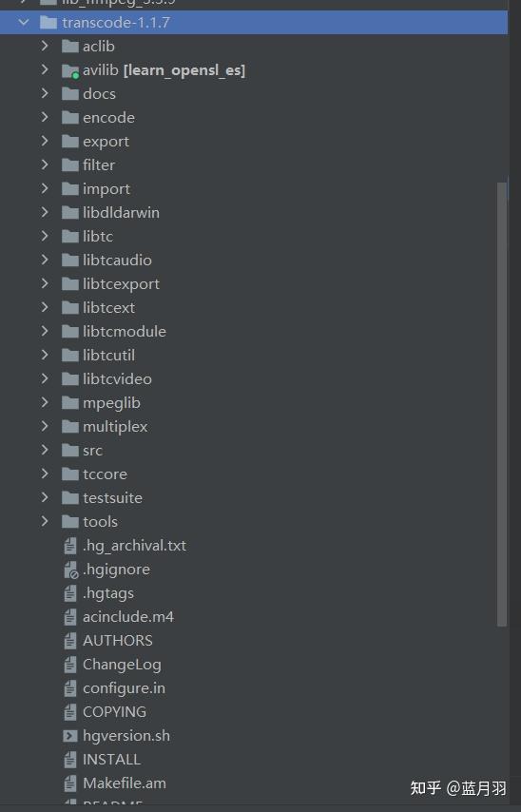Screen dimensions: 521x812
Task: Click the hgversion.sh shell script icon
Action: (x=70, y=735)
